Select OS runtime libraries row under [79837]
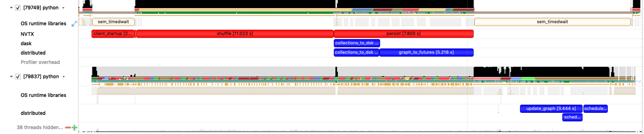Screen dimensions: 644x134 coord(44,96)
